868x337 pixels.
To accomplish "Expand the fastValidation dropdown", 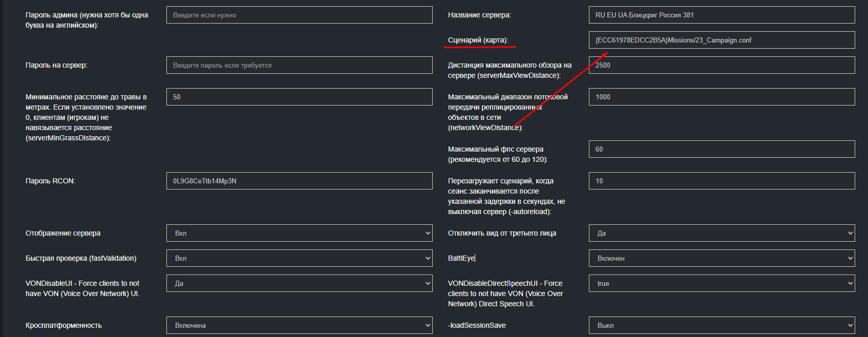I will 299,258.
